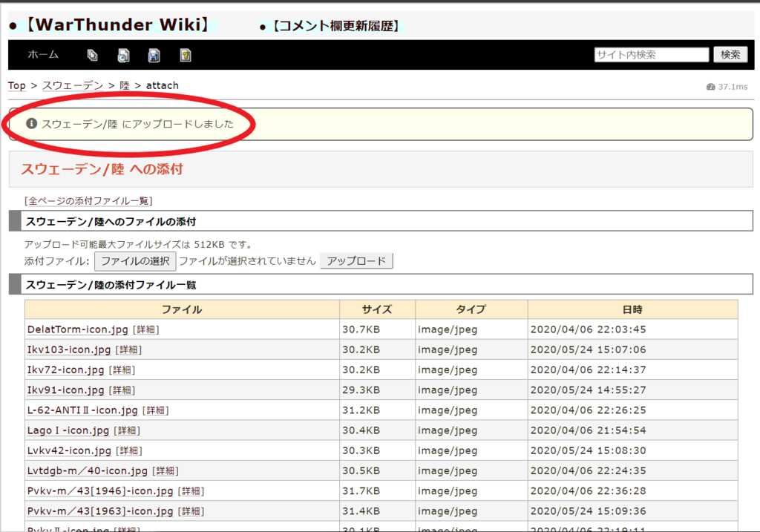Click the speedometer icon beside 37.1ms
Viewport: 760px width, 532px height.
(711, 87)
